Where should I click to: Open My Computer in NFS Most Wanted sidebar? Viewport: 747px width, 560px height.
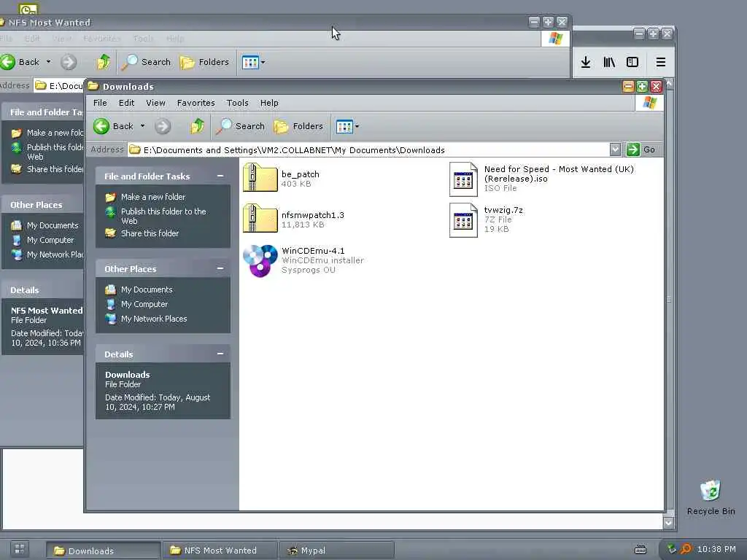(50, 241)
